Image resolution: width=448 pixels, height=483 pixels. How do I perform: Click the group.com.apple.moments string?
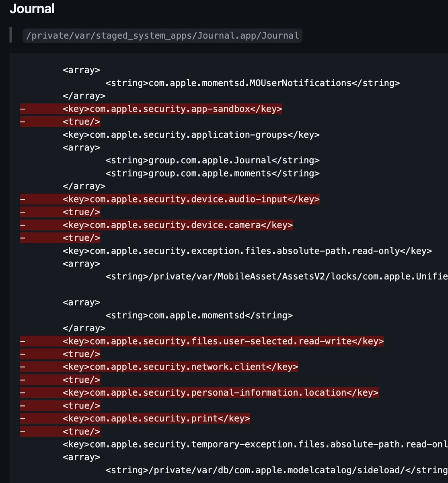tap(212, 173)
